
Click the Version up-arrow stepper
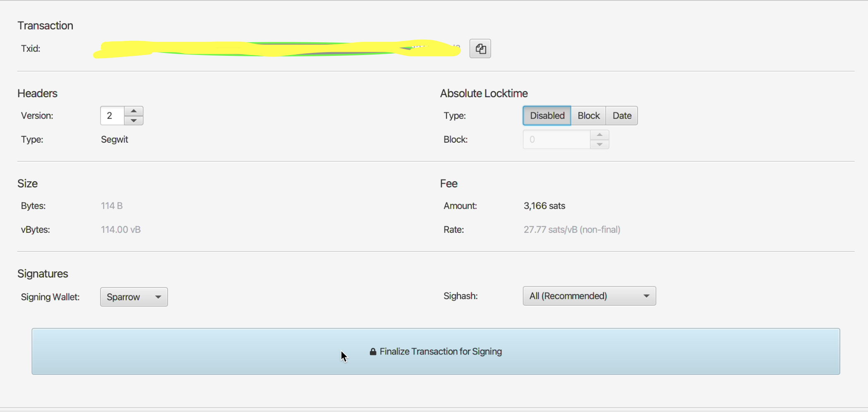click(x=133, y=111)
